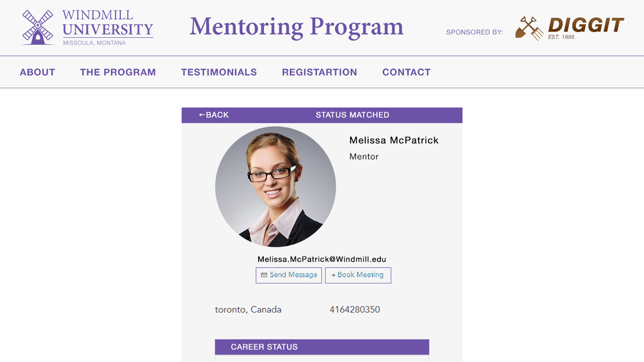Click Melissa McPatrick's profile photo
644x362 pixels.
(x=275, y=187)
